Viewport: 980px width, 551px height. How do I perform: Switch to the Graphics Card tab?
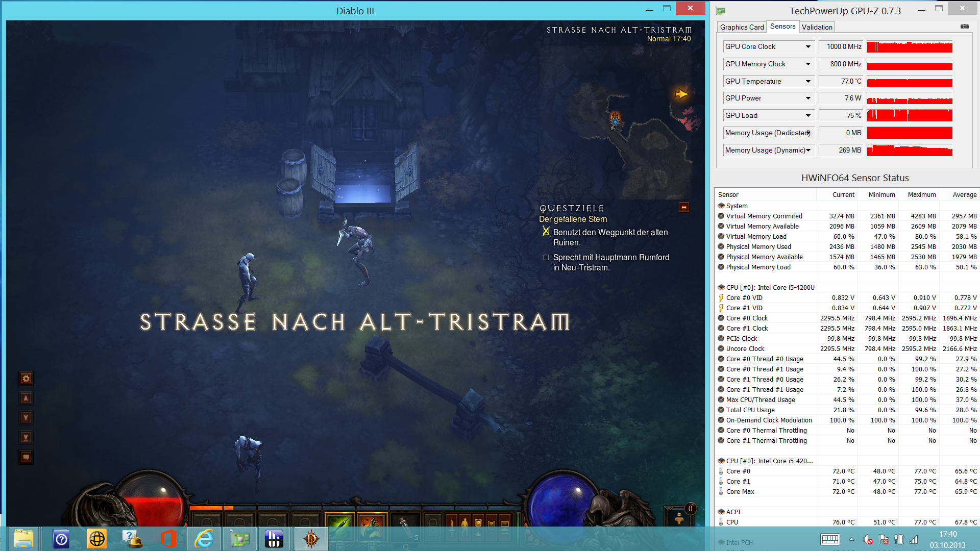742,27
